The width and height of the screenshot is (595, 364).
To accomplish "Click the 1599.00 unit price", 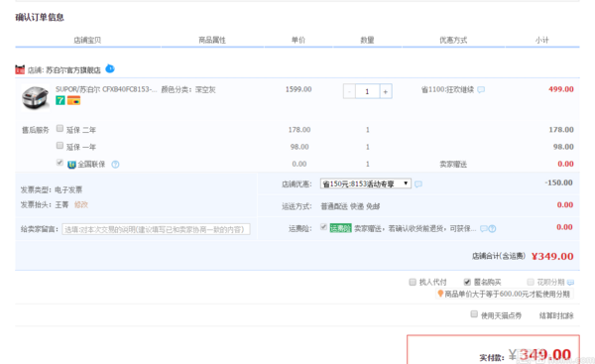I will pyautogui.click(x=298, y=89).
